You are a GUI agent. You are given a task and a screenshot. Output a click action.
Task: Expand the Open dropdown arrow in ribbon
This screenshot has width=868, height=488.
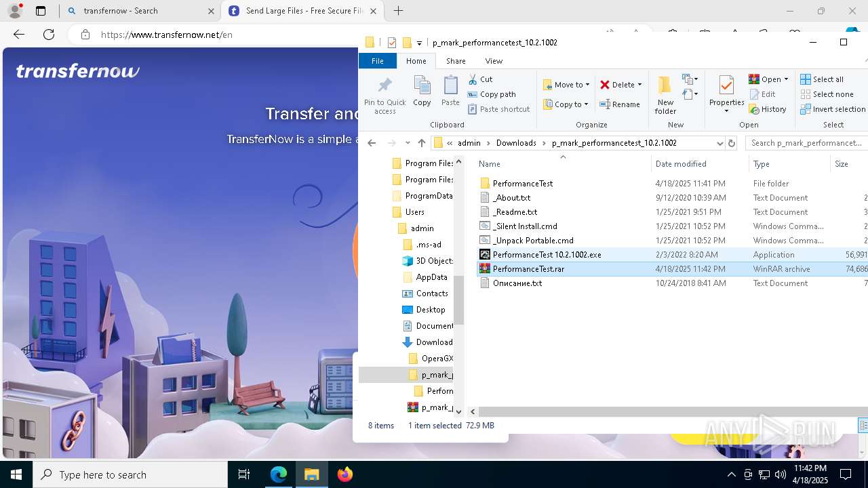[x=786, y=79]
